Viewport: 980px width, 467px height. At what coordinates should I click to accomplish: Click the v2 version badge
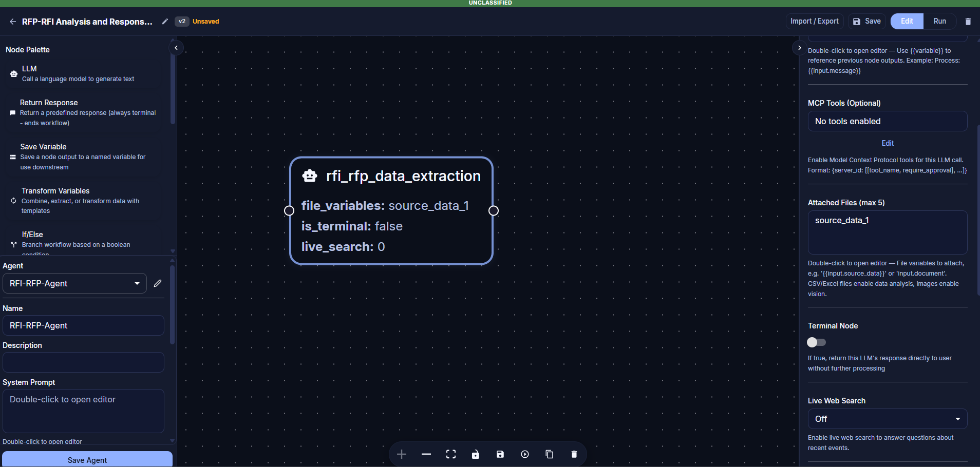coord(182,22)
